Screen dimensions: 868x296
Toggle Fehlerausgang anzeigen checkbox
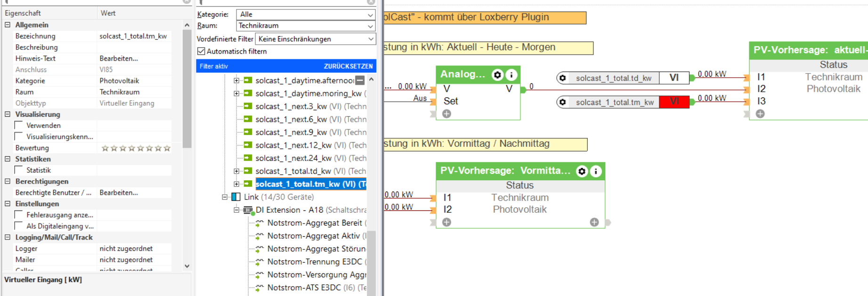tap(19, 215)
